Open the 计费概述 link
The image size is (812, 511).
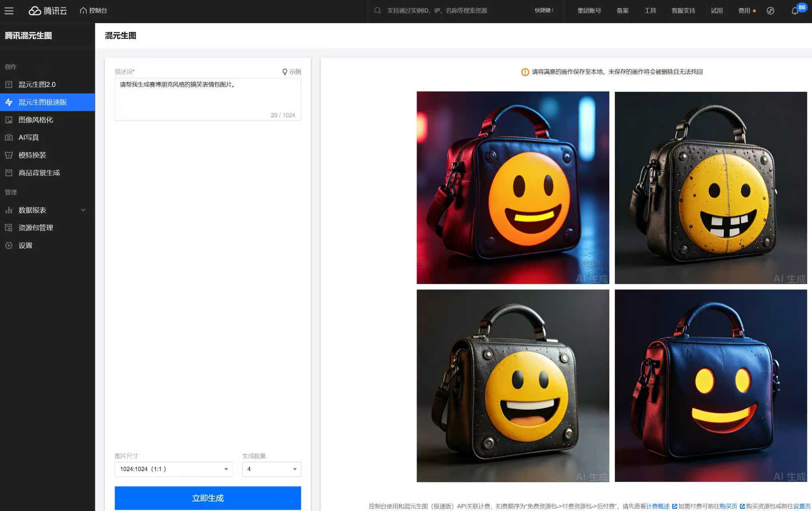click(658, 506)
